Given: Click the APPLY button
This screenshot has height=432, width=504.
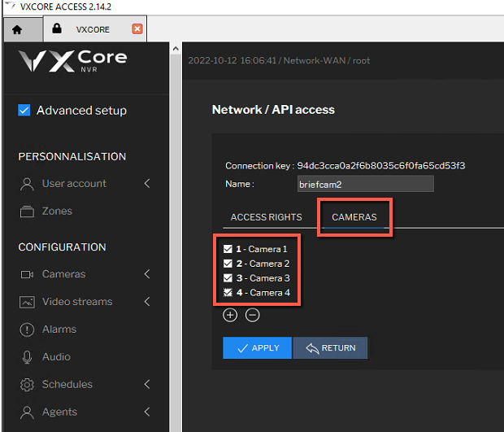Looking at the screenshot, I should pyautogui.click(x=257, y=347).
